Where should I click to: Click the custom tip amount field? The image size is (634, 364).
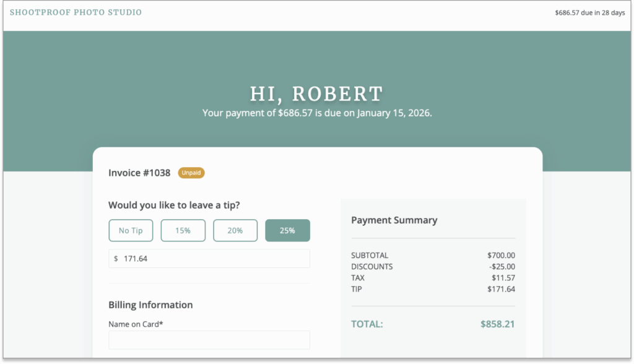pyautogui.click(x=209, y=258)
